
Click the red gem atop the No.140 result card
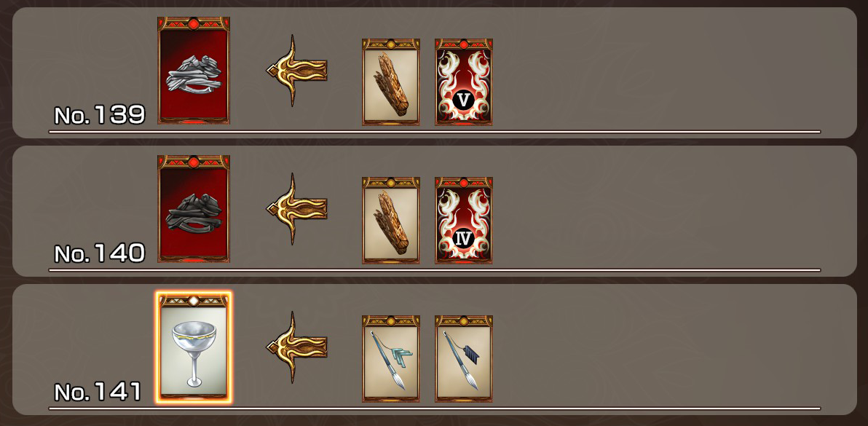point(194,162)
